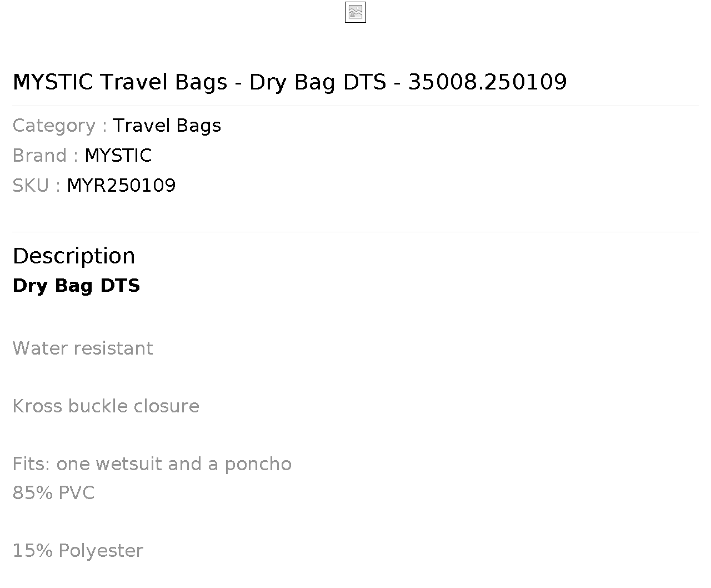711x588 pixels.
Task: Click the gray SKU label
Action: click(36, 186)
